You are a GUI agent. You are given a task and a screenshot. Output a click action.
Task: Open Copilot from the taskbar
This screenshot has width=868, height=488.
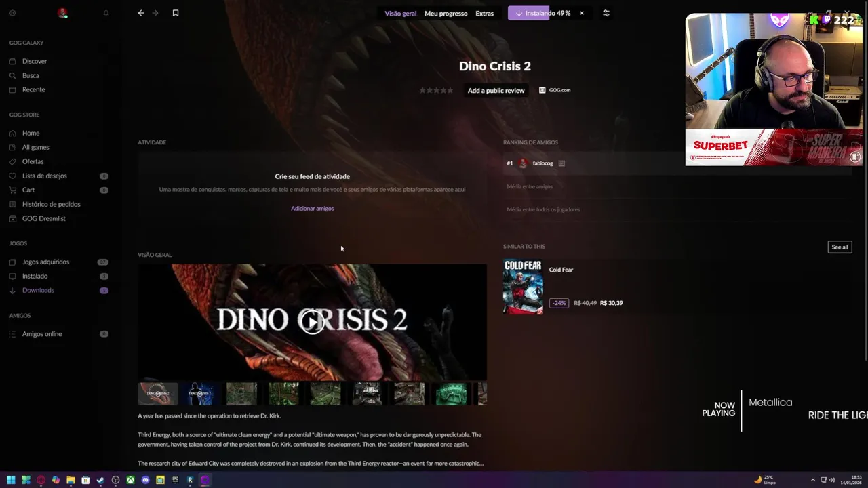pos(56,480)
